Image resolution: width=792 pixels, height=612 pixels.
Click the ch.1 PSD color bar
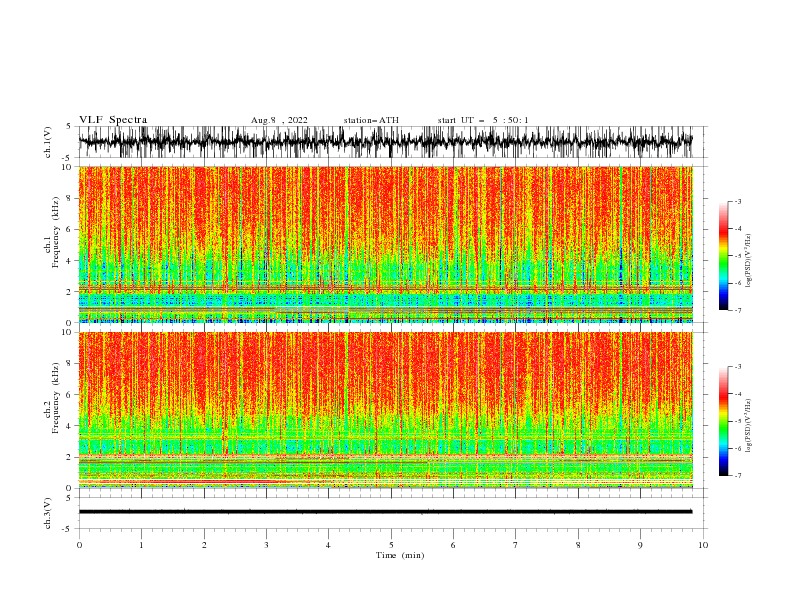(723, 256)
